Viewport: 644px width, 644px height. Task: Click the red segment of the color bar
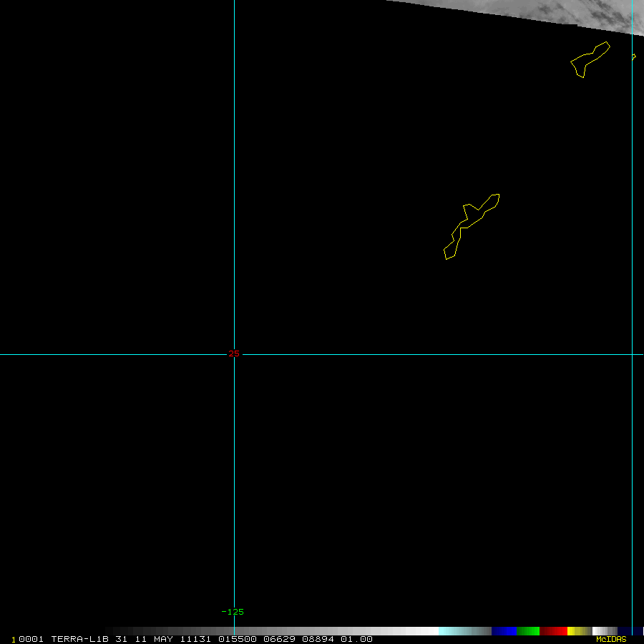pos(553,631)
